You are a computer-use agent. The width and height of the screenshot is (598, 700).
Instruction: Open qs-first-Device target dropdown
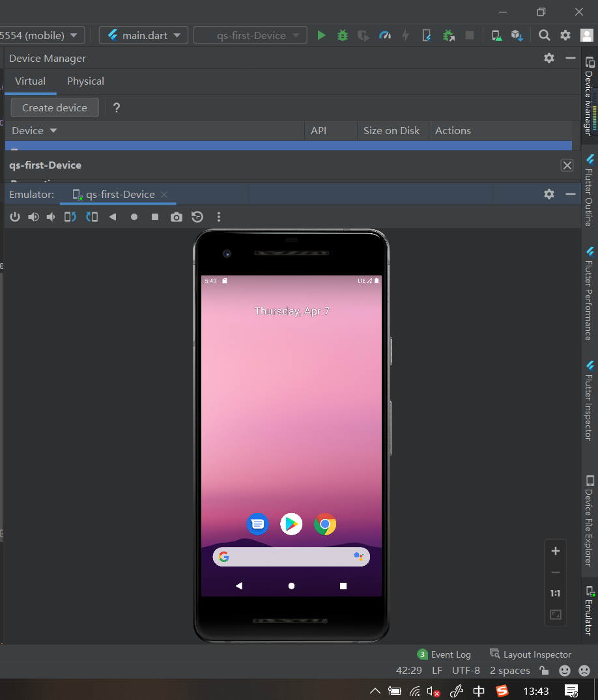(250, 35)
